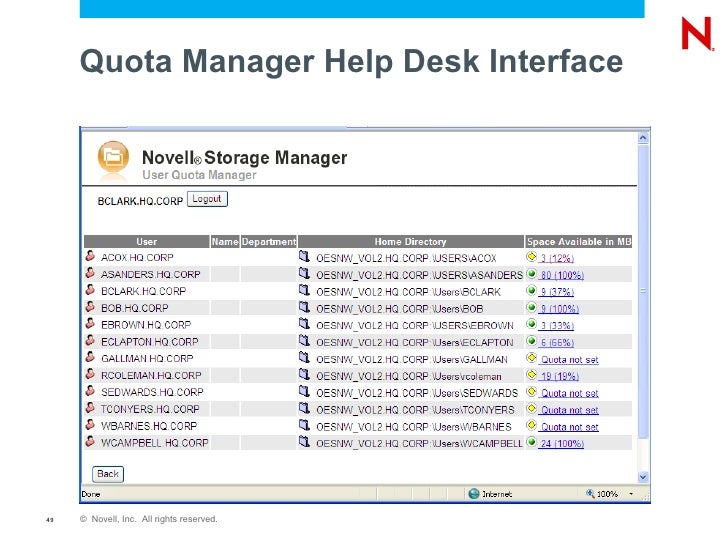This screenshot has width=728, height=546.
Task: Click the folder icon for Users\GALLMAN directory
Action: click(304, 358)
